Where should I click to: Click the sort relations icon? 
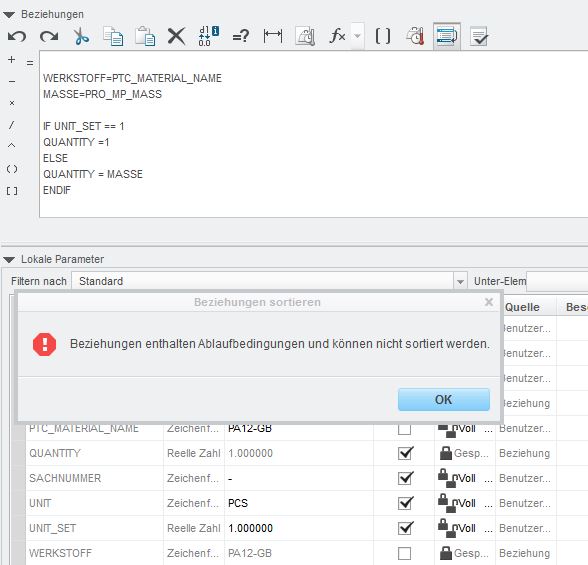pyautogui.click(x=447, y=36)
